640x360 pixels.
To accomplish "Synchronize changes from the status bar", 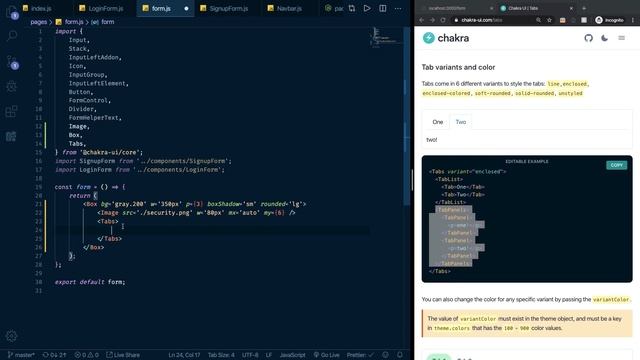I will [x=54, y=355].
